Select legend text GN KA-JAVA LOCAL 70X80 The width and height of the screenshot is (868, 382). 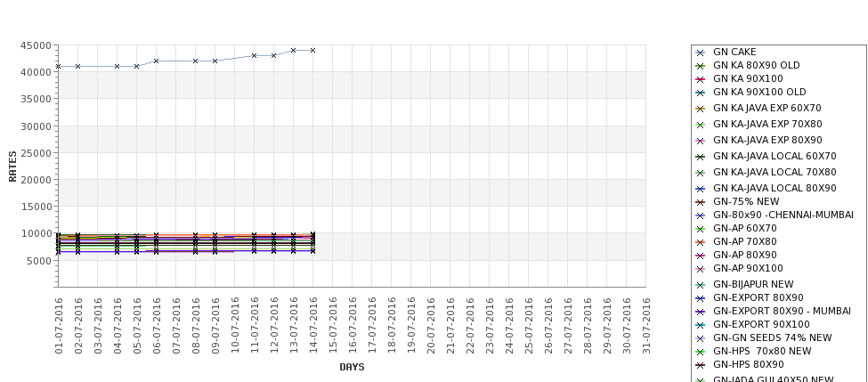[x=775, y=172]
